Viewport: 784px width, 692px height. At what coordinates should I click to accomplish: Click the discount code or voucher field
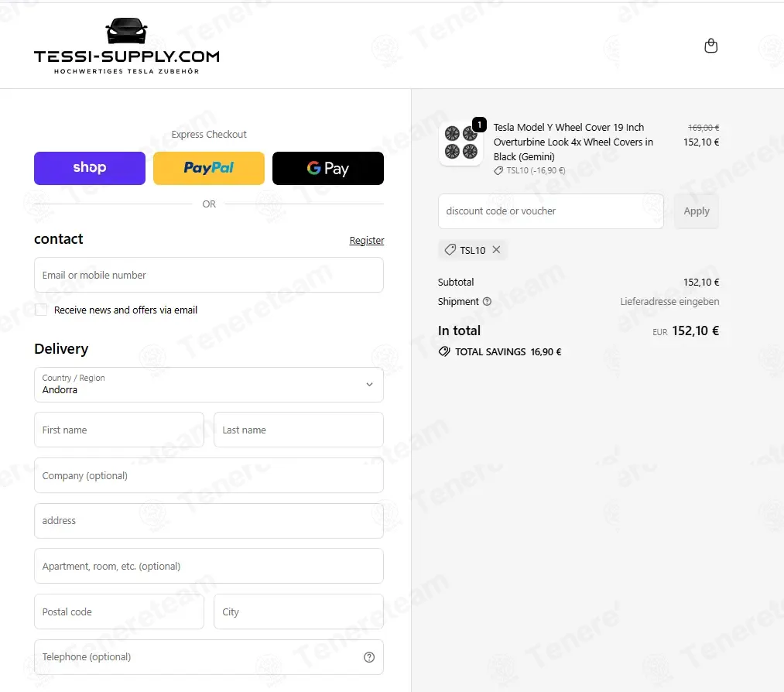[551, 211]
